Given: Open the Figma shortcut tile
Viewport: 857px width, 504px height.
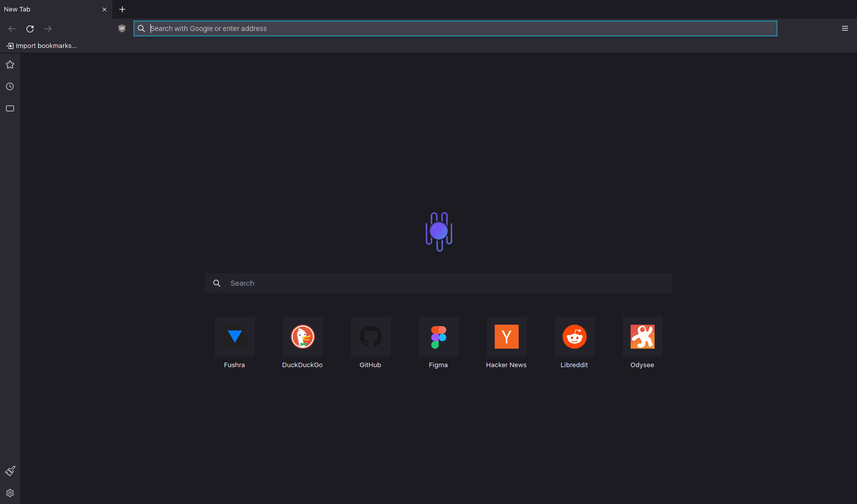Looking at the screenshot, I should point(439,337).
